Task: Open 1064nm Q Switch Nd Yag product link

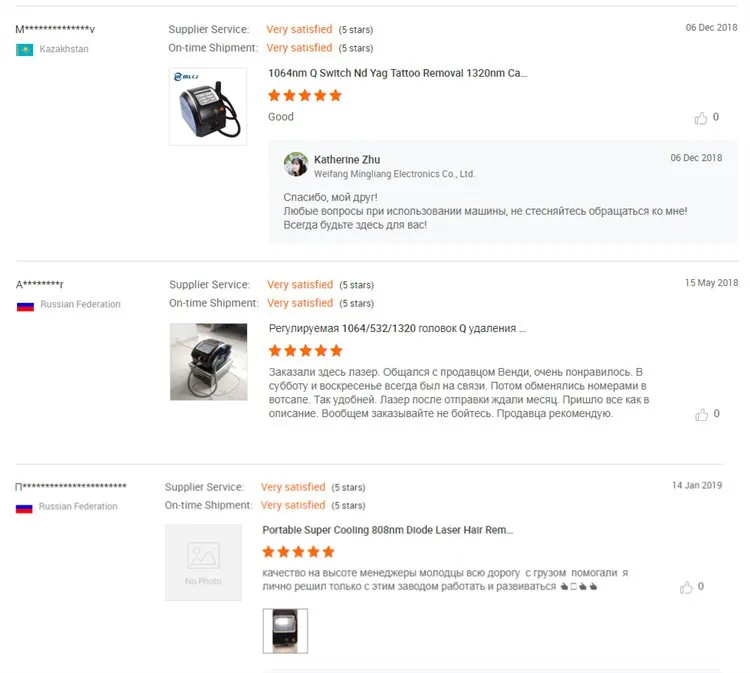Action: tap(397, 73)
